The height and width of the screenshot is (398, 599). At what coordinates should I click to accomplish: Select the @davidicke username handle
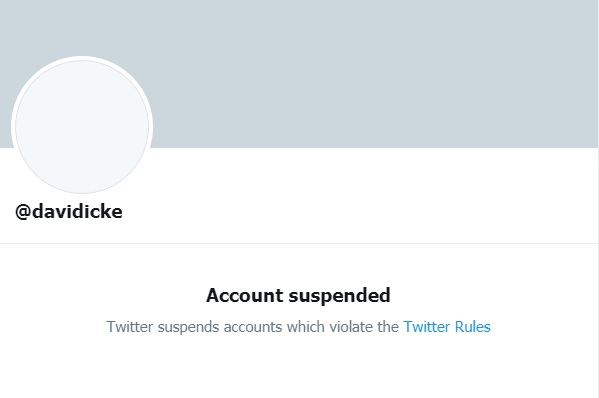click(x=69, y=211)
